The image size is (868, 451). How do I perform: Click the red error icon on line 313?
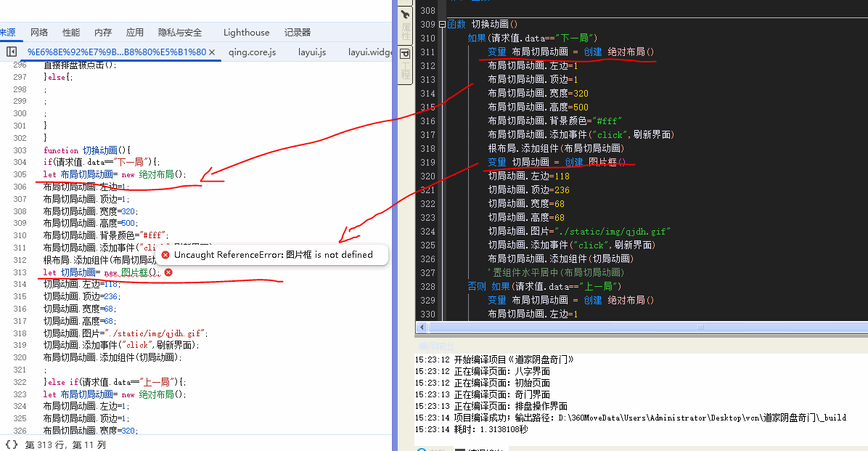pos(168,272)
